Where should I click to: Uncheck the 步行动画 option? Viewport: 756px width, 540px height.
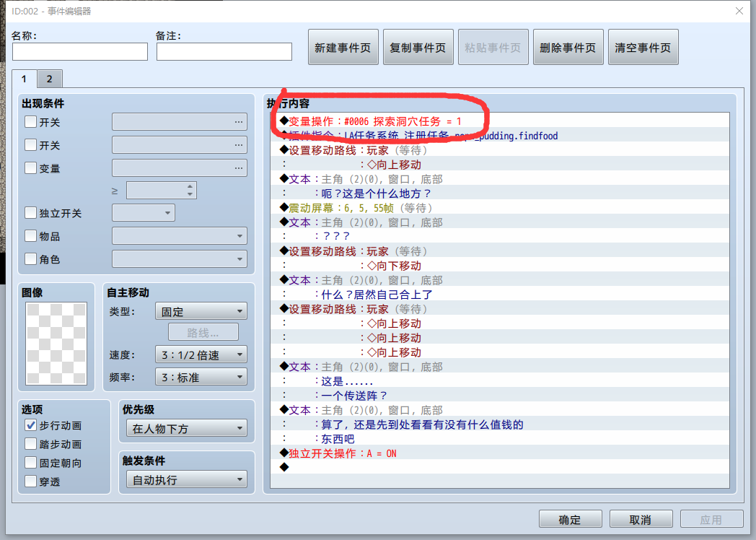tap(30, 425)
